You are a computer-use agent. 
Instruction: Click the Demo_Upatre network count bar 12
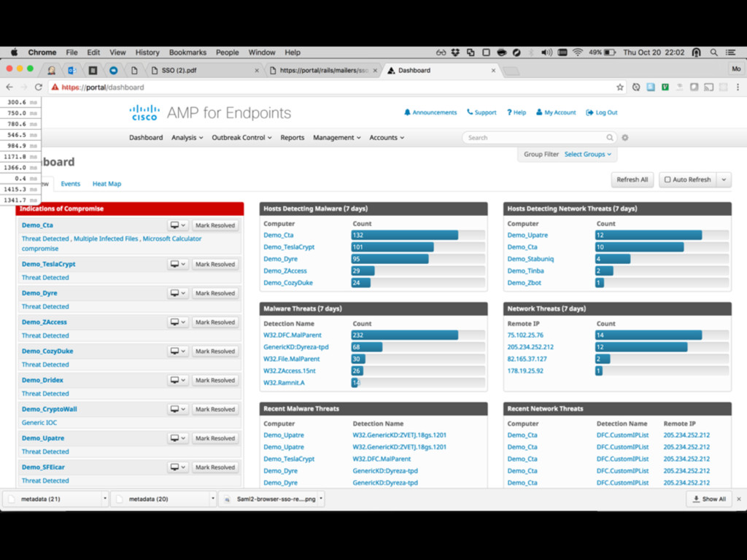click(649, 235)
